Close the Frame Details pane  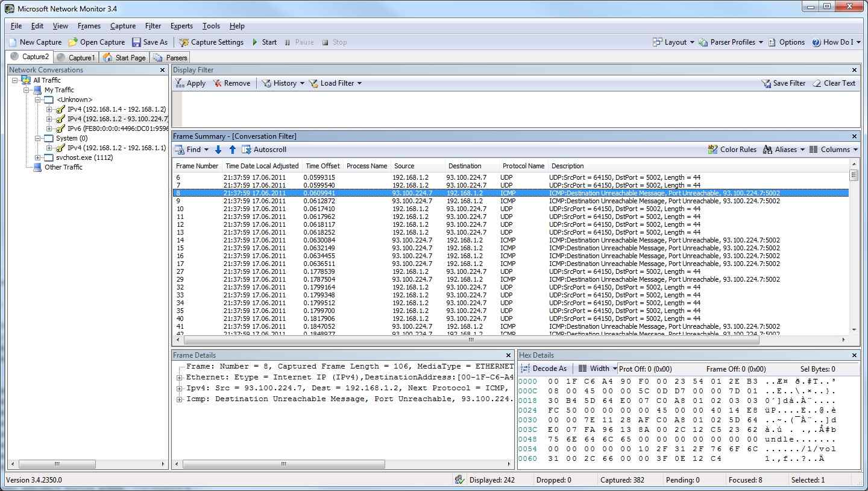(509, 355)
